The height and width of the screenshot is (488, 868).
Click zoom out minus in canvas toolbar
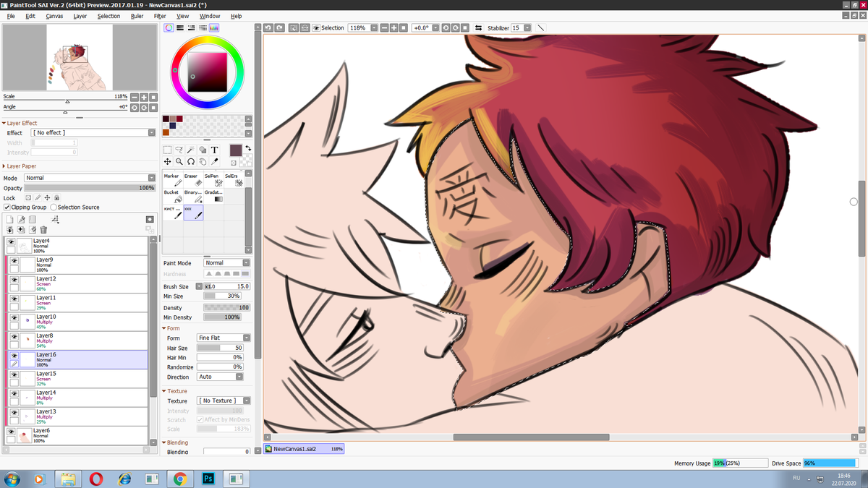coord(384,27)
